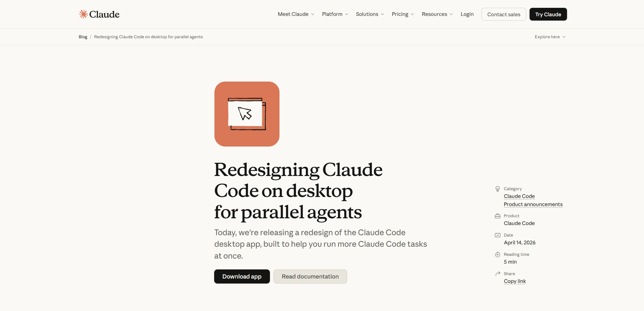The height and width of the screenshot is (311, 644).
Task: Expand the Resources chevron arrow
Action: pos(451,14)
